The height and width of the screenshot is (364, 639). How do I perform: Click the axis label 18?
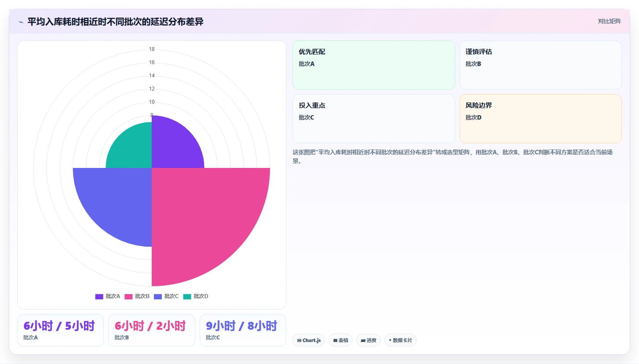point(152,49)
